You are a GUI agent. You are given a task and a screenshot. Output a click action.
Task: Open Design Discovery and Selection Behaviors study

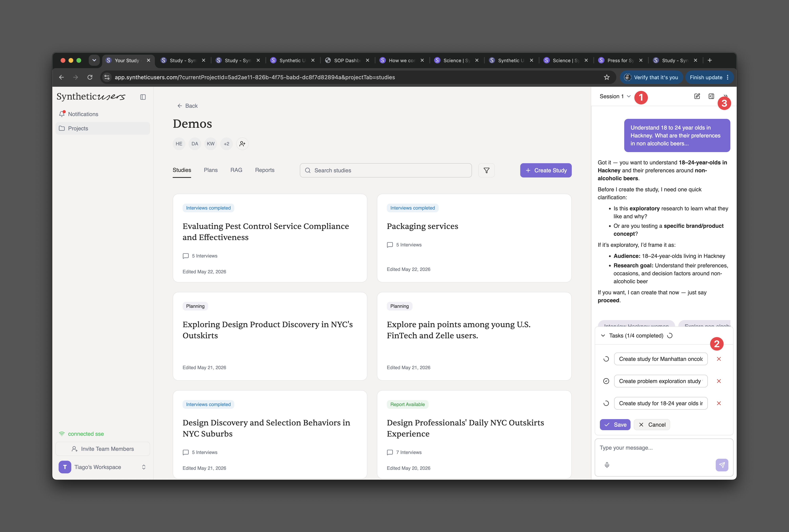coord(270,434)
